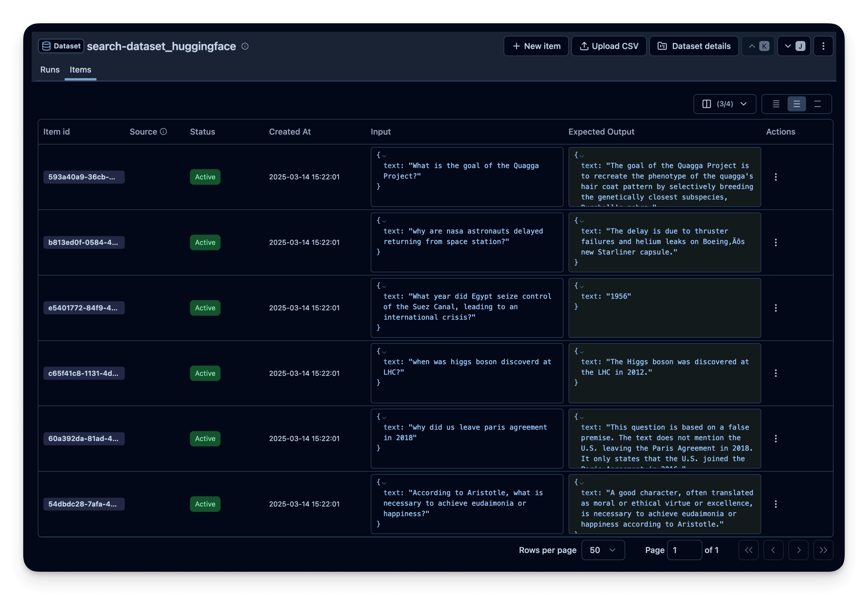The width and height of the screenshot is (868, 595).
Task: Open the actions menu for item 54dbdc28-7afa
Action: point(776,504)
